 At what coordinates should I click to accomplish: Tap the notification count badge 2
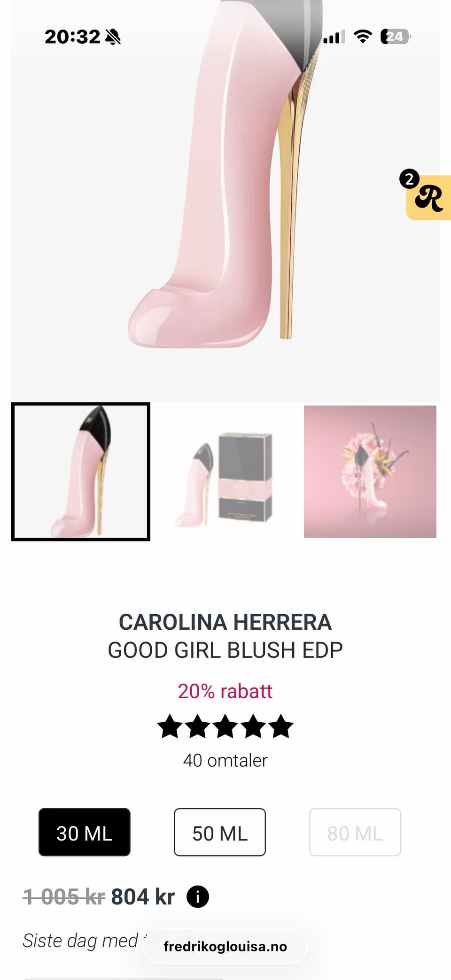coord(409,179)
